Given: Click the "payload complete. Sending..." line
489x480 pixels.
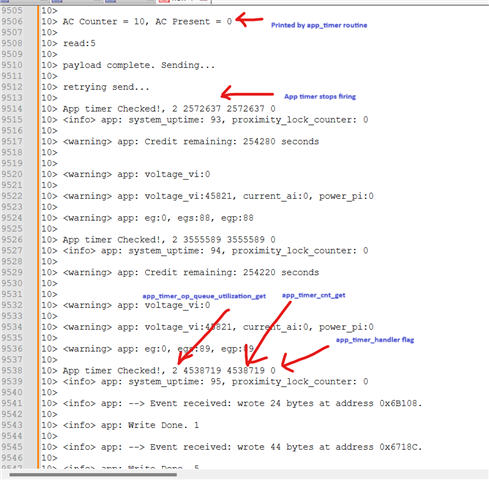Looking at the screenshot, I should [139, 65].
